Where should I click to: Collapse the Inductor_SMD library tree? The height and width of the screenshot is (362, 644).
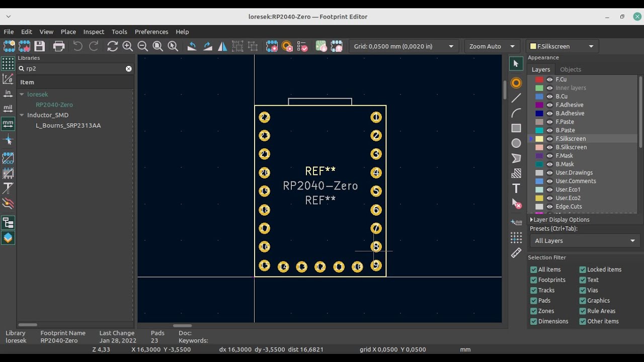click(x=22, y=115)
